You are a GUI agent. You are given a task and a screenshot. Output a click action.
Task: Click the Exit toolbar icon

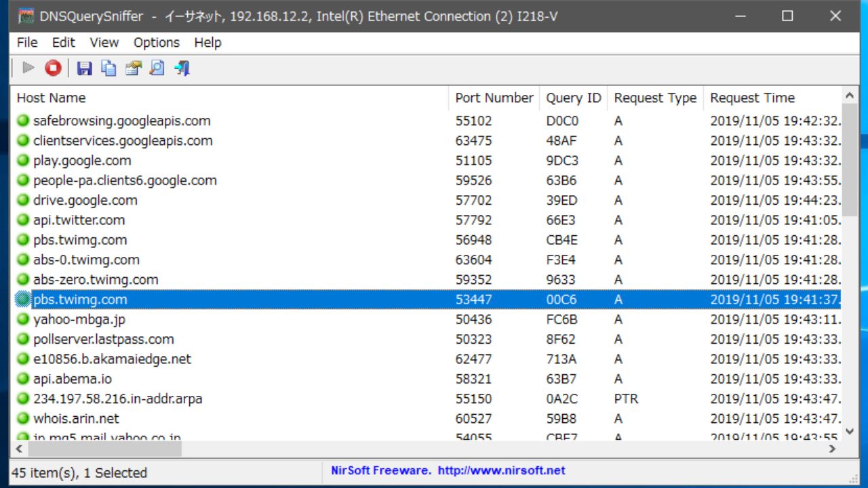[x=182, y=68]
